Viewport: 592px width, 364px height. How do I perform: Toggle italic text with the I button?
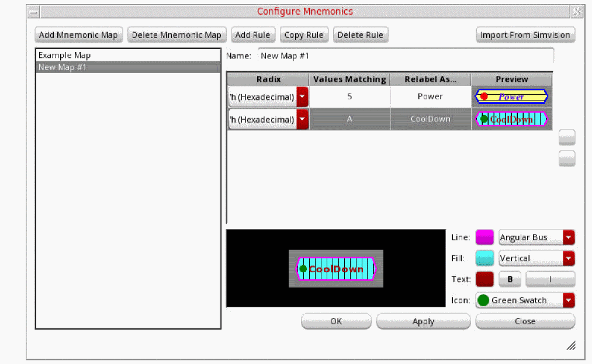tap(550, 279)
